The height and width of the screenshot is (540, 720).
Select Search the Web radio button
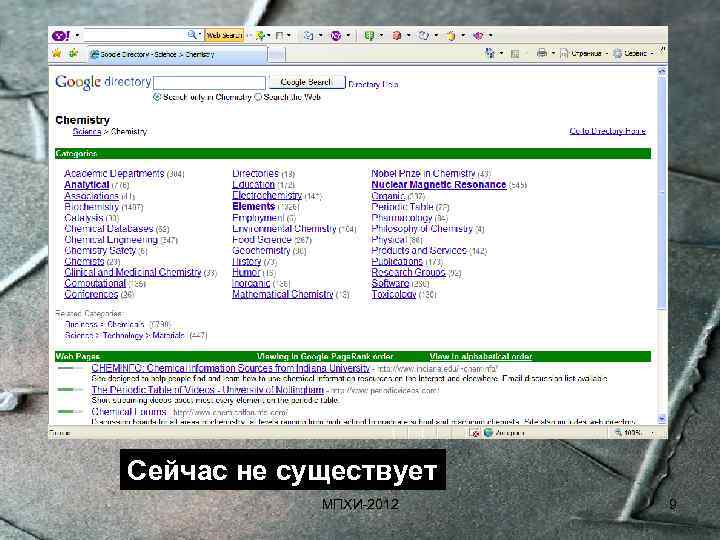[258, 97]
